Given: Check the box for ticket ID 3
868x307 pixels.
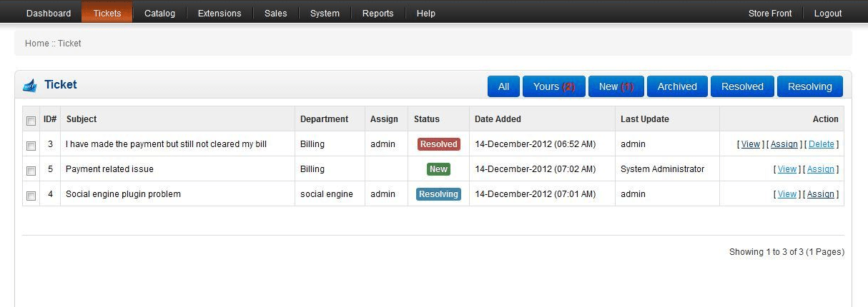Looking at the screenshot, I should (x=31, y=145).
